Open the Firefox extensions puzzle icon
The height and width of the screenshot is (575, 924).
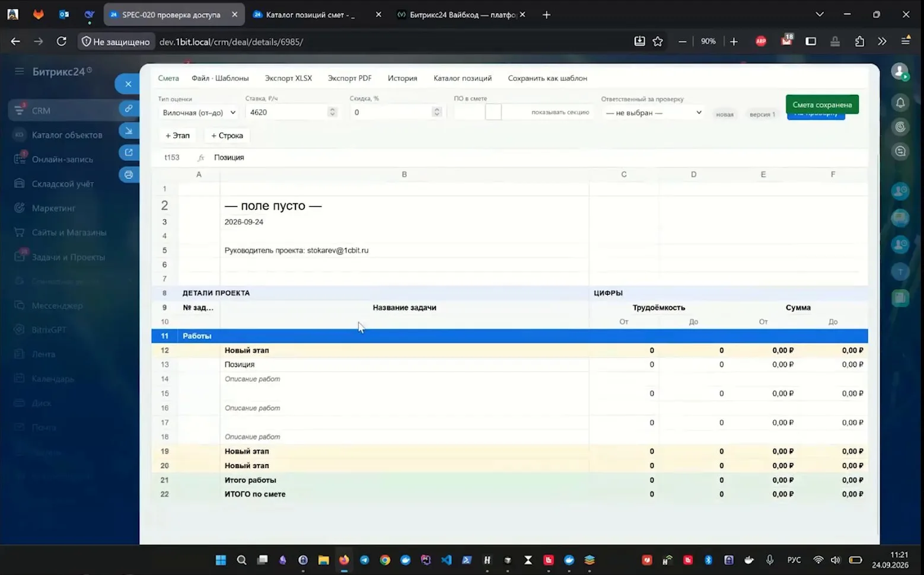point(859,41)
